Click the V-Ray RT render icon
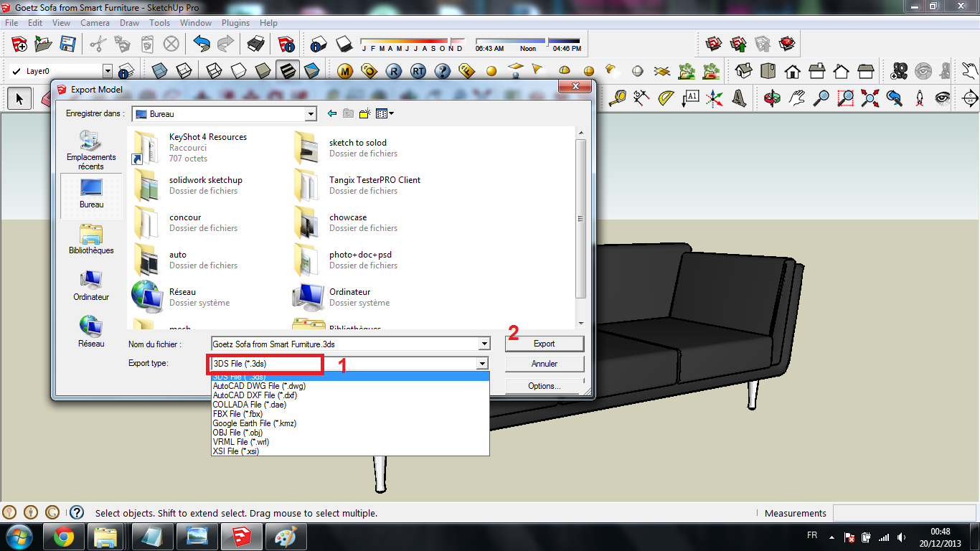The image size is (980, 551). pyautogui.click(x=418, y=71)
